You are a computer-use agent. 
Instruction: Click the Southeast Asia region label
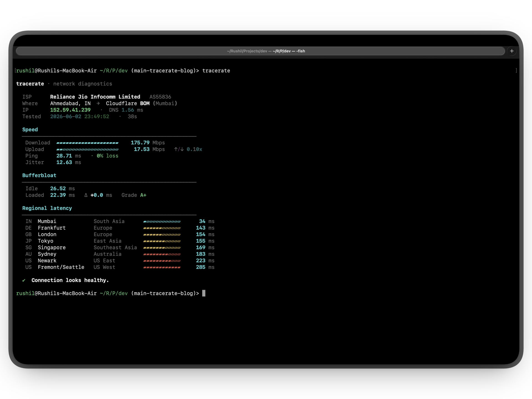115,248
